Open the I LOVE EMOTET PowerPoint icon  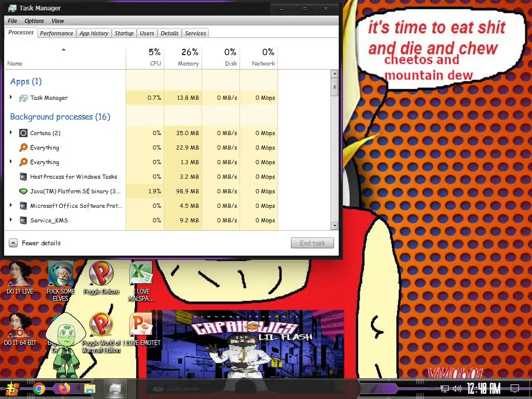pos(141,329)
